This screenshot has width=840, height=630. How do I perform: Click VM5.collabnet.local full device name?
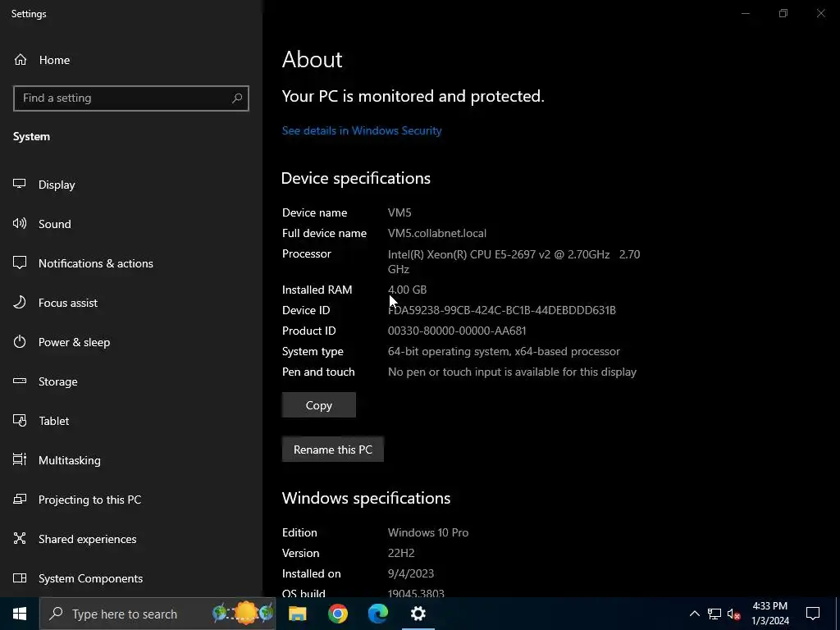click(437, 234)
